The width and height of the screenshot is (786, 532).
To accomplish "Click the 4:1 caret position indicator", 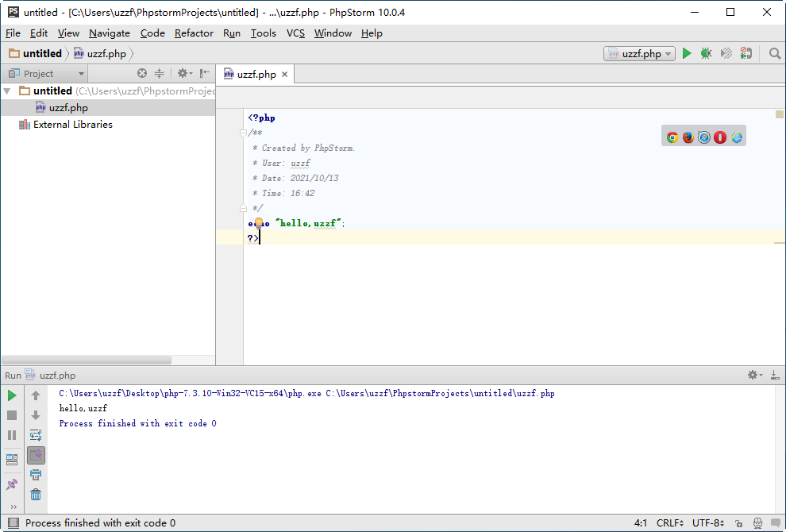I will point(641,523).
